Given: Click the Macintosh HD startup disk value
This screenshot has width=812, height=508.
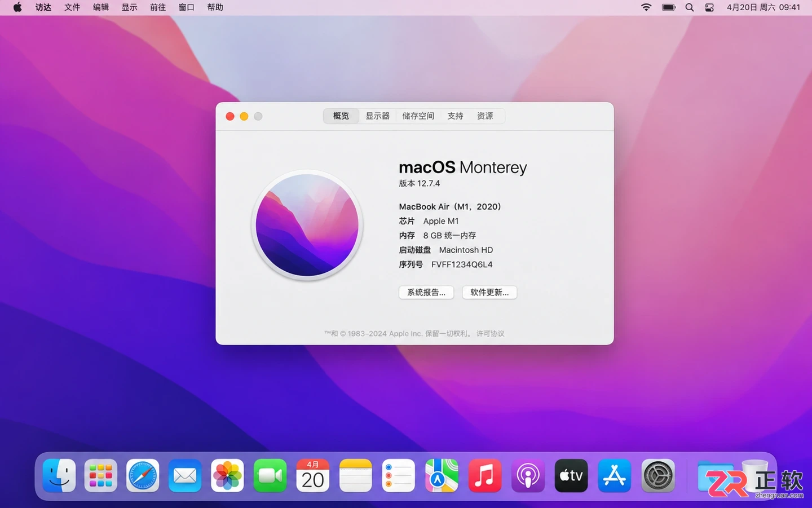Looking at the screenshot, I should (x=466, y=250).
